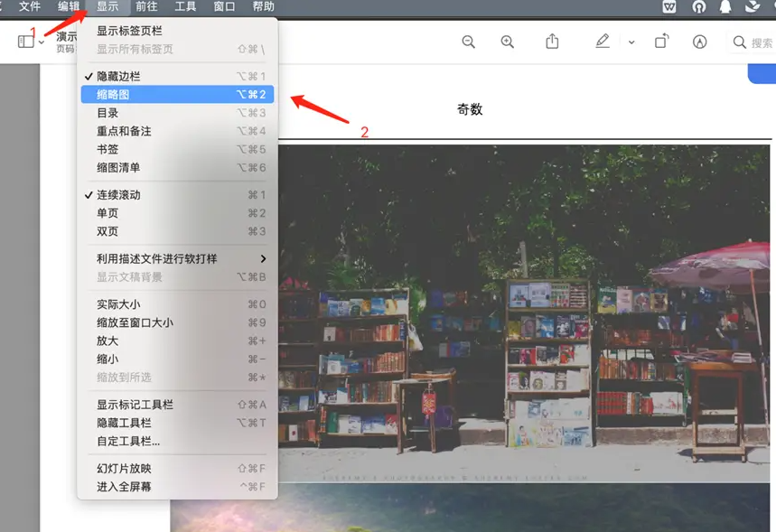Click the headphones icon in menu bar
The width and height of the screenshot is (776, 532).
pyautogui.click(x=699, y=7)
